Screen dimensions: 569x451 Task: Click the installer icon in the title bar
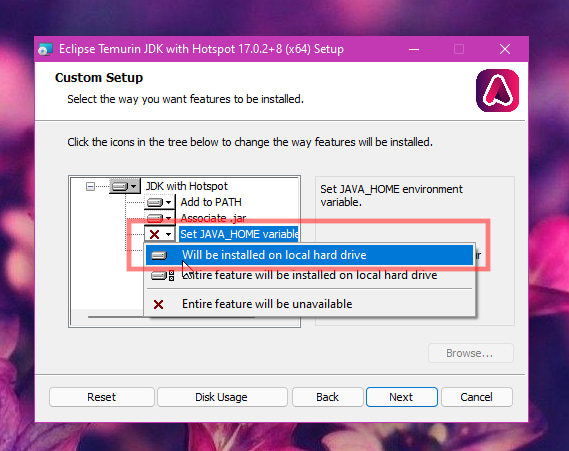[x=46, y=49]
